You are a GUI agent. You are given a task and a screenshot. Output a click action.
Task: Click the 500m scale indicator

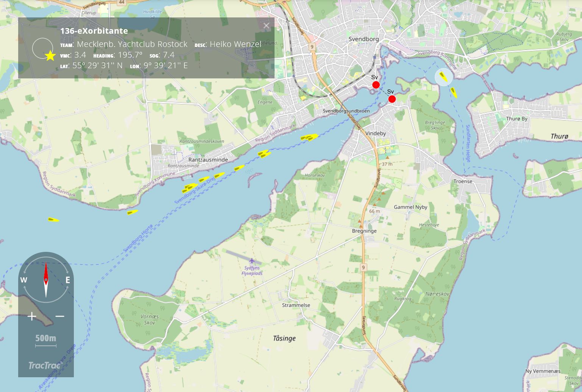[x=46, y=339]
